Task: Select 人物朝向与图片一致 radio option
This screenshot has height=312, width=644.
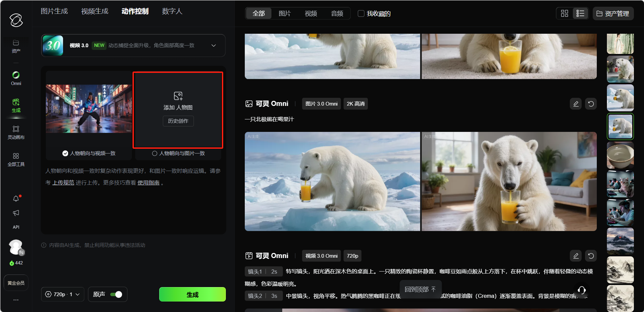Action: tap(155, 153)
